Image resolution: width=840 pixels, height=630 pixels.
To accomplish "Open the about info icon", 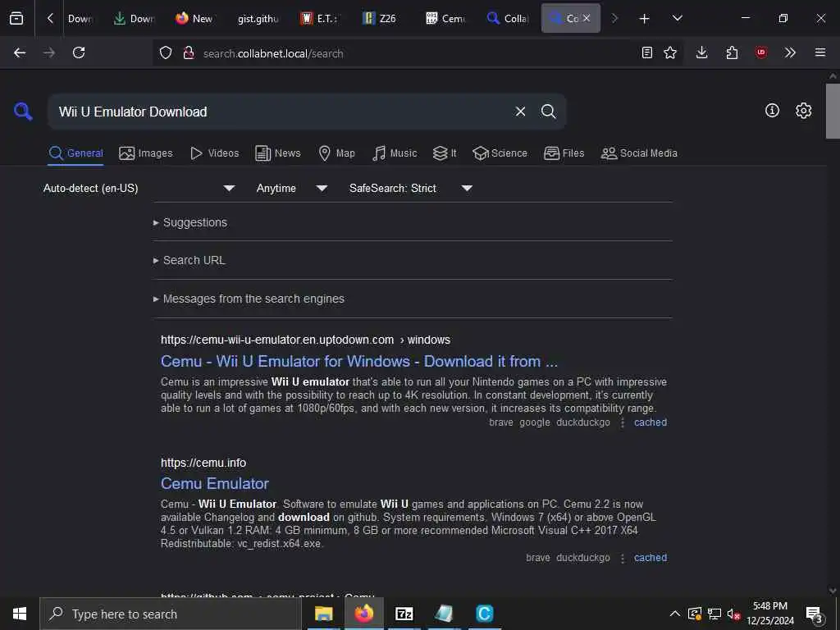I will click(x=772, y=111).
